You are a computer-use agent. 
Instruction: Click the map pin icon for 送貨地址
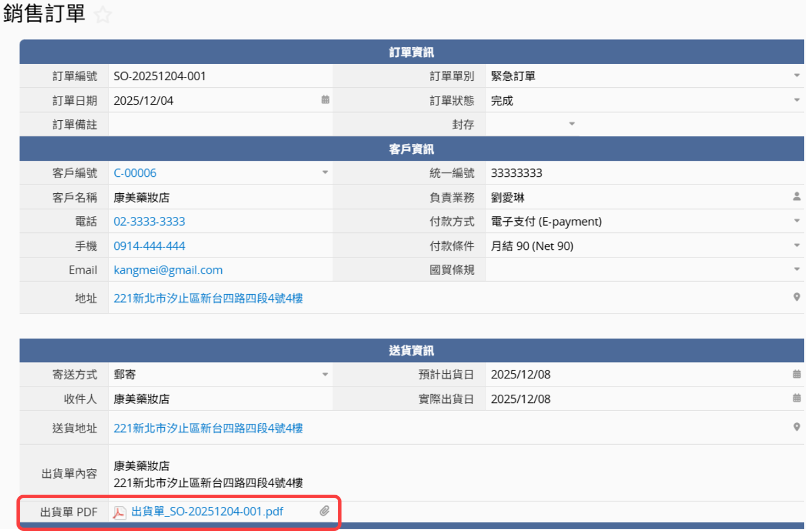pyautogui.click(x=796, y=427)
